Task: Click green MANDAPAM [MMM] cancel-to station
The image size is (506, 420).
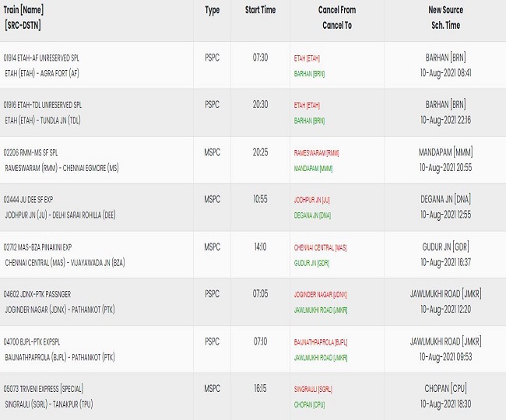Action: (x=313, y=168)
